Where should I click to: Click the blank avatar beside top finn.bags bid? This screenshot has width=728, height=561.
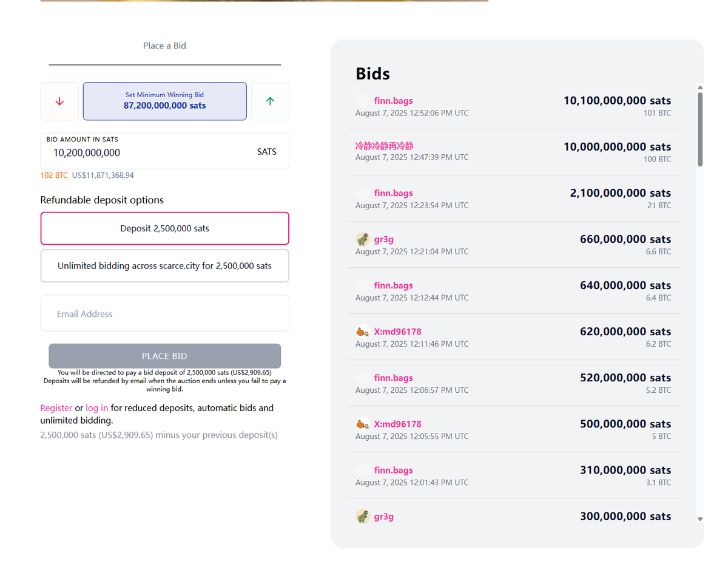tap(363, 101)
